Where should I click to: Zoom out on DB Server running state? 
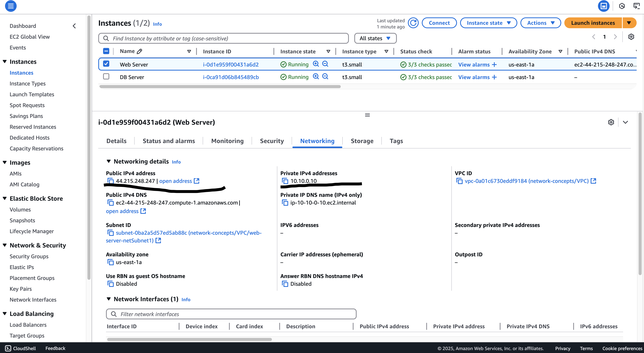coord(325,76)
